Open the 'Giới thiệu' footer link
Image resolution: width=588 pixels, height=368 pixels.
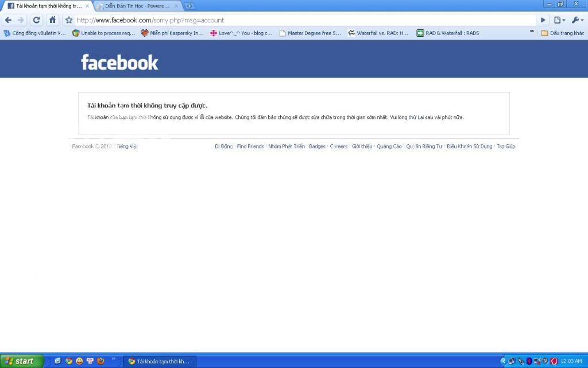[362, 147]
